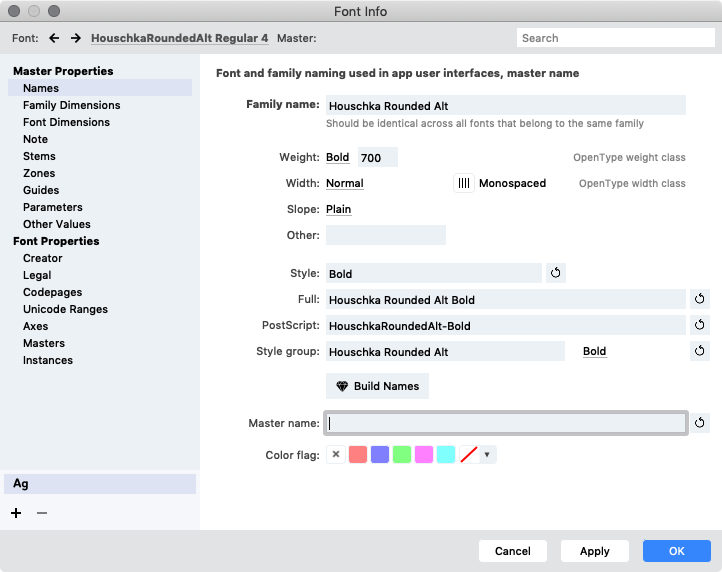The width and height of the screenshot is (722, 572).
Task: Open the HouschkaRoundedAlt Regular 4 font selector
Action: (x=180, y=38)
